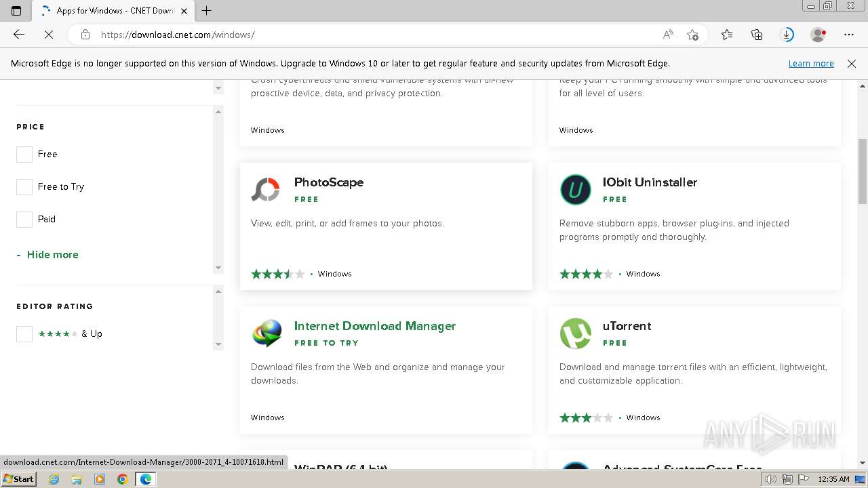The image size is (868, 488).
Task: Go back with the browser back arrow
Action: (19, 35)
